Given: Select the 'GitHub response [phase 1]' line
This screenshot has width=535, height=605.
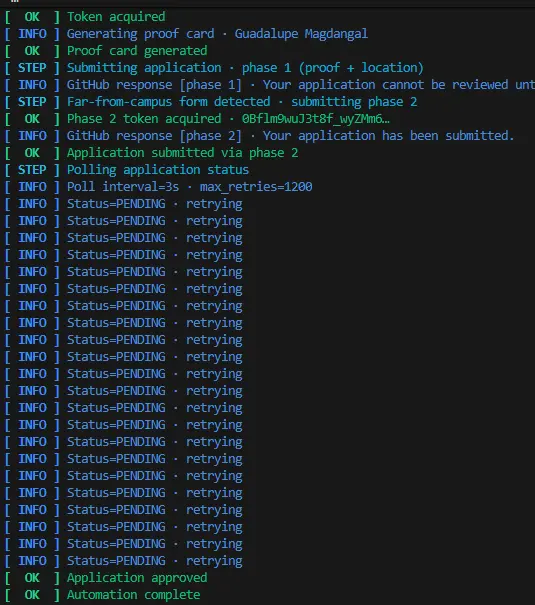Looking at the screenshot, I should pos(270,85).
